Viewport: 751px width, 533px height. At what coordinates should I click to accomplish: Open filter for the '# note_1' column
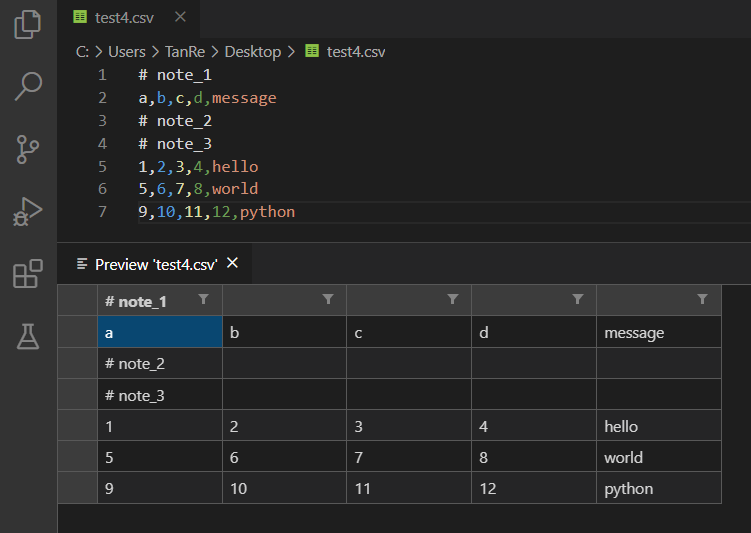coord(203,299)
